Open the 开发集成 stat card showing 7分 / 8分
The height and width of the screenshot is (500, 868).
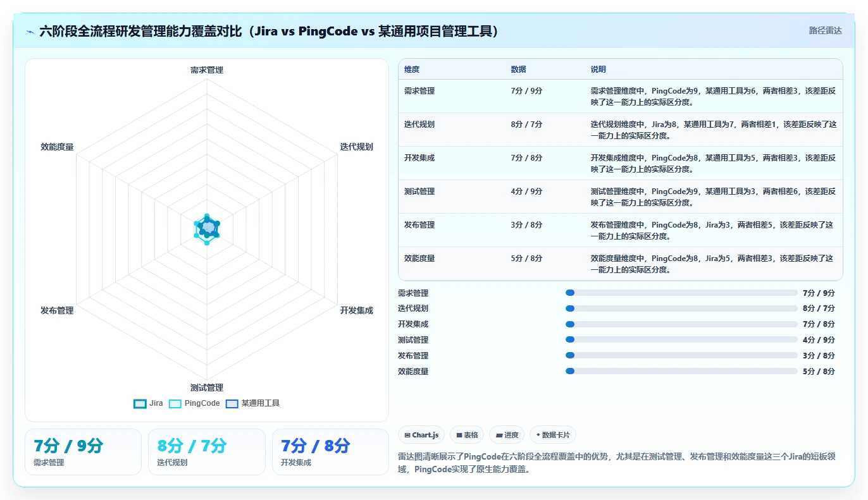(x=330, y=452)
